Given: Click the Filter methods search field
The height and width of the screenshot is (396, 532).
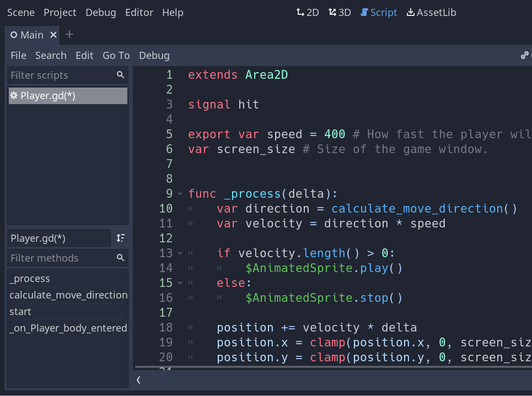Looking at the screenshot, I should point(61,258).
